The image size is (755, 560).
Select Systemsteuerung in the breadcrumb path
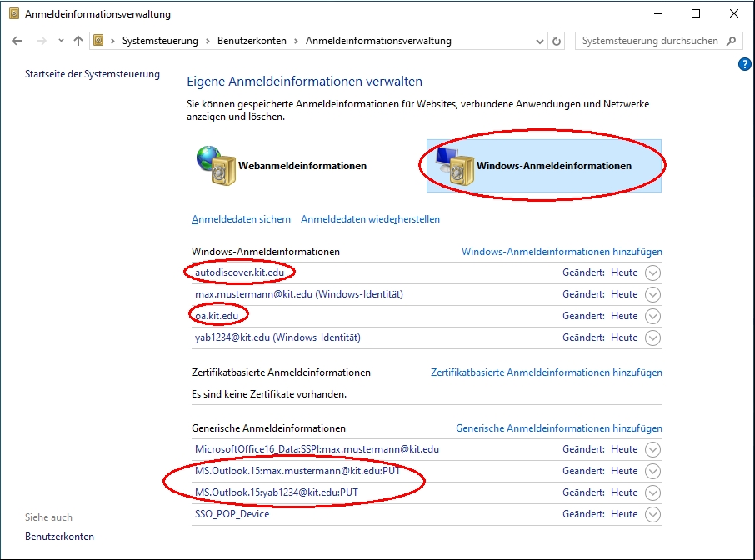160,41
